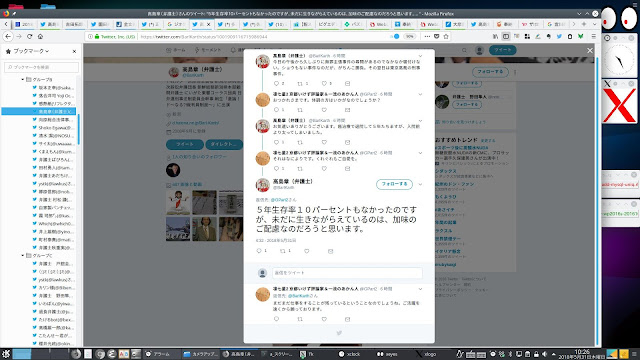This screenshot has width=640, height=360.
Task: Click the taskbar date and time display
Action: 582,354
